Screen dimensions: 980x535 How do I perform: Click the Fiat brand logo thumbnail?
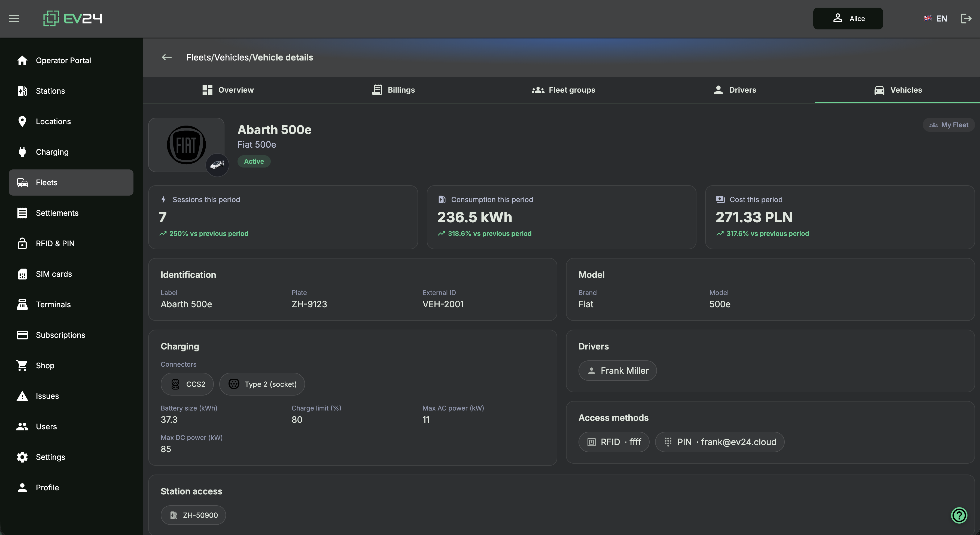click(186, 145)
